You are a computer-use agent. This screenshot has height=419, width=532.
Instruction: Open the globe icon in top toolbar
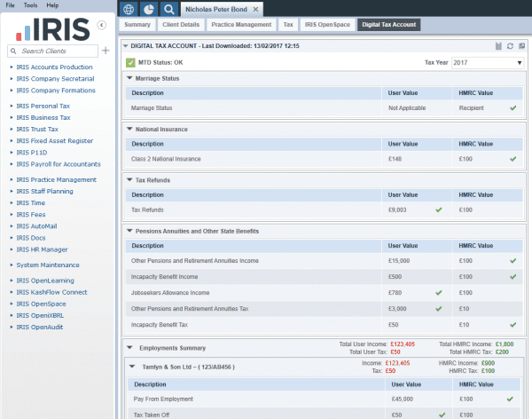click(x=129, y=9)
